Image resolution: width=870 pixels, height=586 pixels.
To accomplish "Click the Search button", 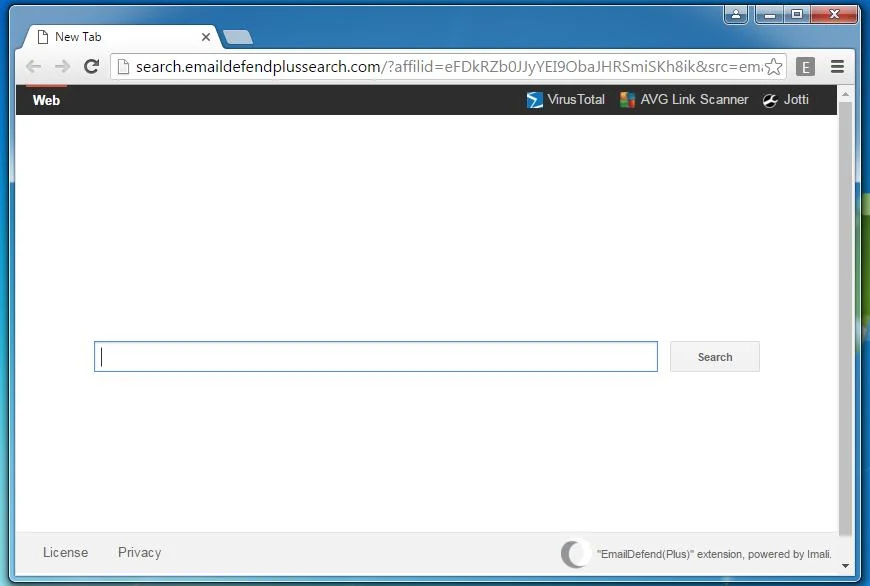I will pyautogui.click(x=715, y=357).
